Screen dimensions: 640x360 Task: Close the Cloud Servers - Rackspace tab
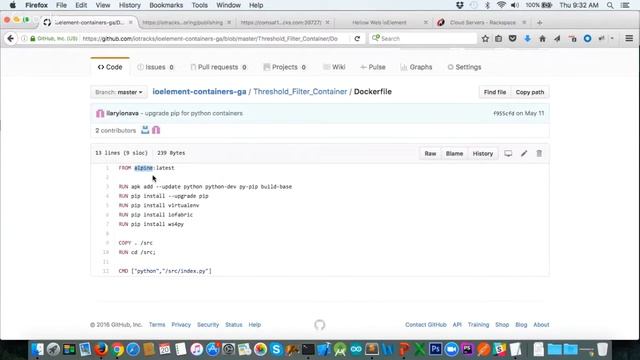click(x=524, y=22)
